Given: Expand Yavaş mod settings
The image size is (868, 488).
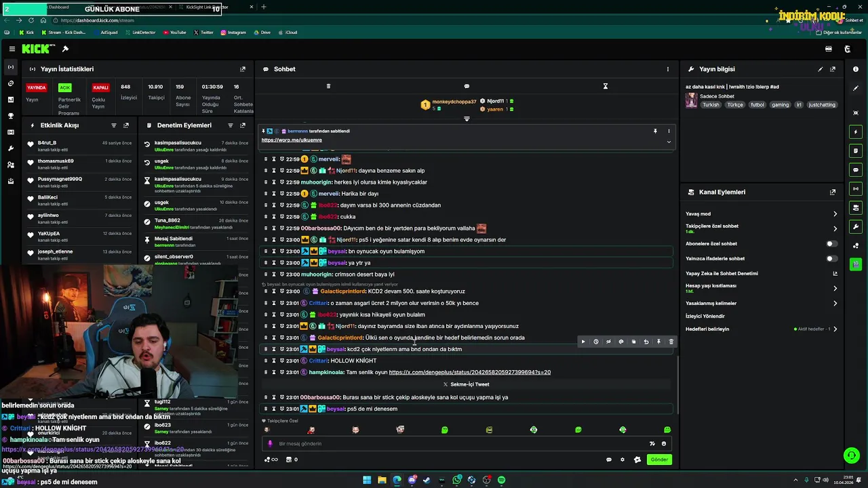Looking at the screenshot, I should click(835, 214).
